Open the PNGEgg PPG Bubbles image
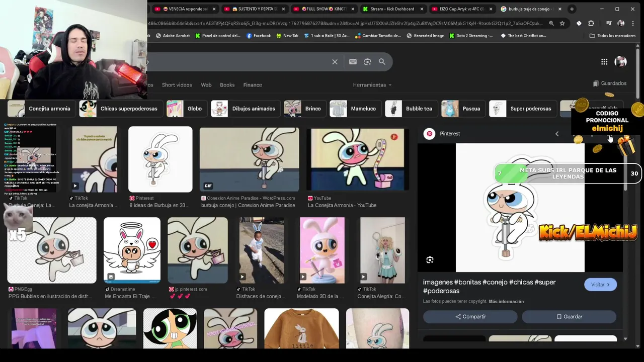Viewport: 644px width, 362px height. pos(52,250)
